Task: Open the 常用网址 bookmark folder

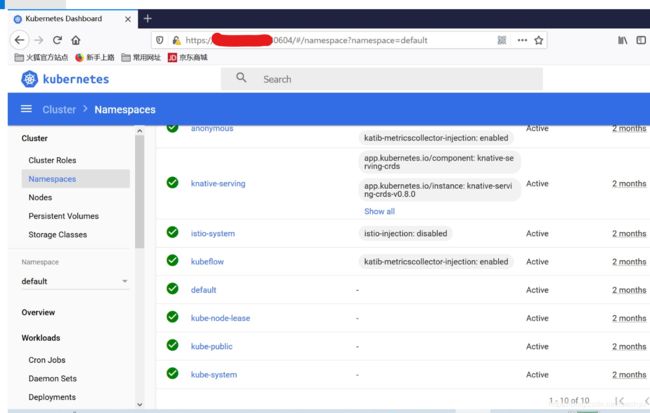Action: 141,57
